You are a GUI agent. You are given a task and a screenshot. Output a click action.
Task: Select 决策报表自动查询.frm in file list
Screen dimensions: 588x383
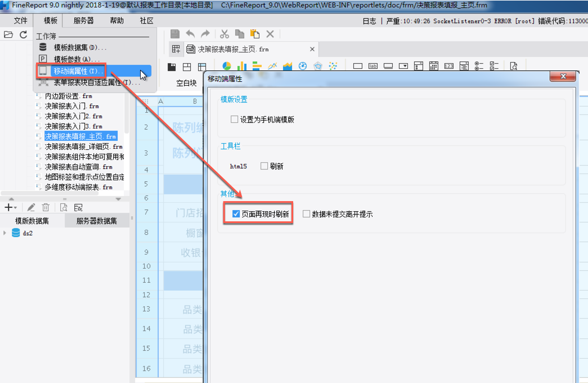tap(78, 167)
